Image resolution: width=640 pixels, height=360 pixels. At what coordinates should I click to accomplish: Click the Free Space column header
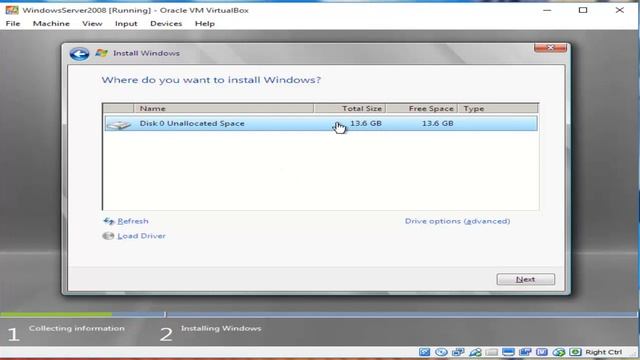click(422, 109)
